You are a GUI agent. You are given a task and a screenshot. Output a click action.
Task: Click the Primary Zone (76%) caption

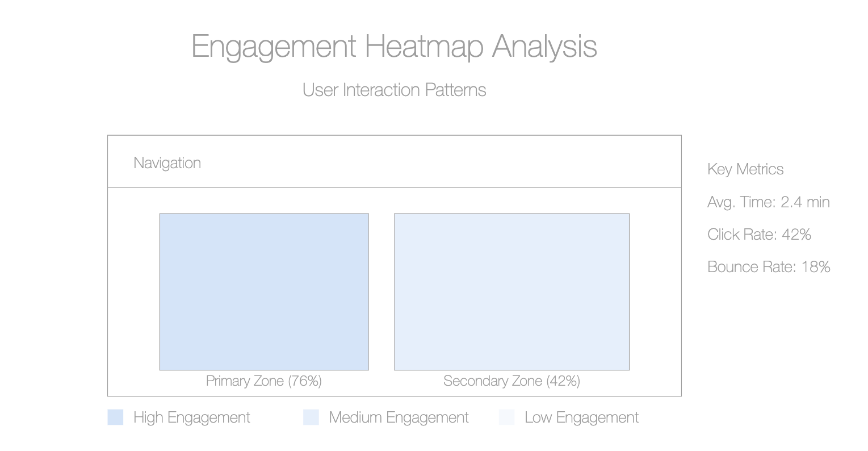(x=264, y=381)
